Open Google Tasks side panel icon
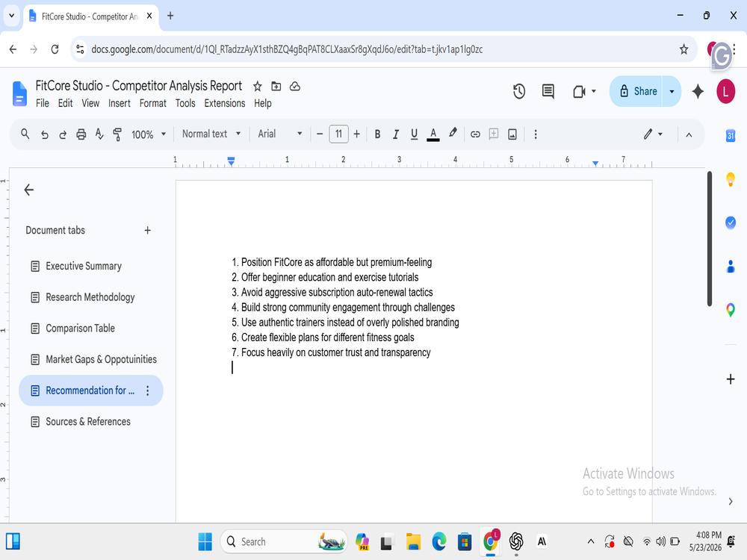 [x=731, y=223]
